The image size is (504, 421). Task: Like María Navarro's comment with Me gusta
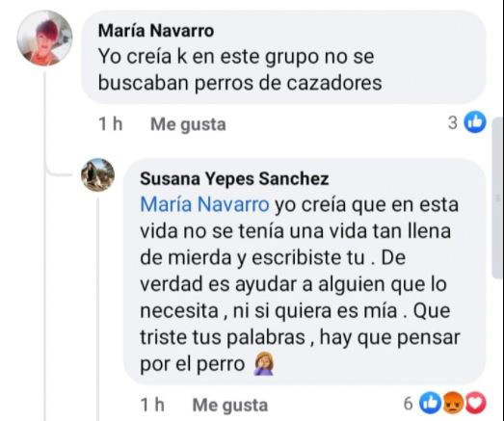[x=188, y=124]
